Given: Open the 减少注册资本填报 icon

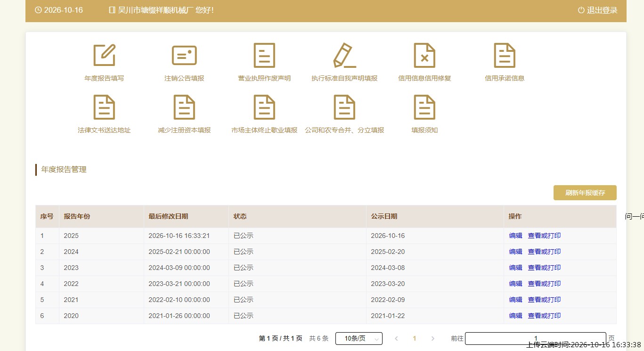Looking at the screenshot, I should pyautogui.click(x=184, y=107).
